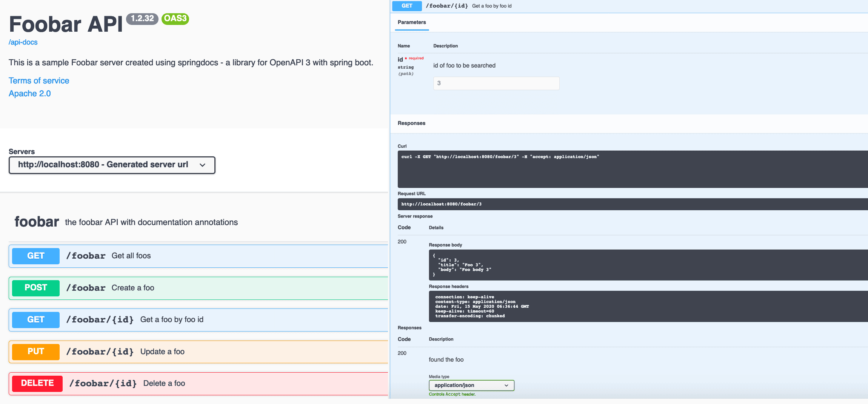This screenshot has width=868, height=404.
Task: Collapse the foobar operations section
Action: [x=36, y=222]
